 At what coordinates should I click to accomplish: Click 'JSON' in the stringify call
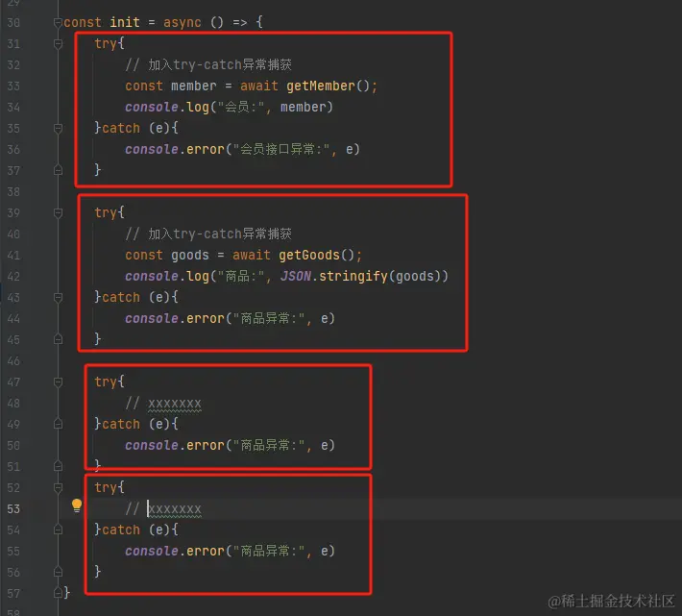296,276
